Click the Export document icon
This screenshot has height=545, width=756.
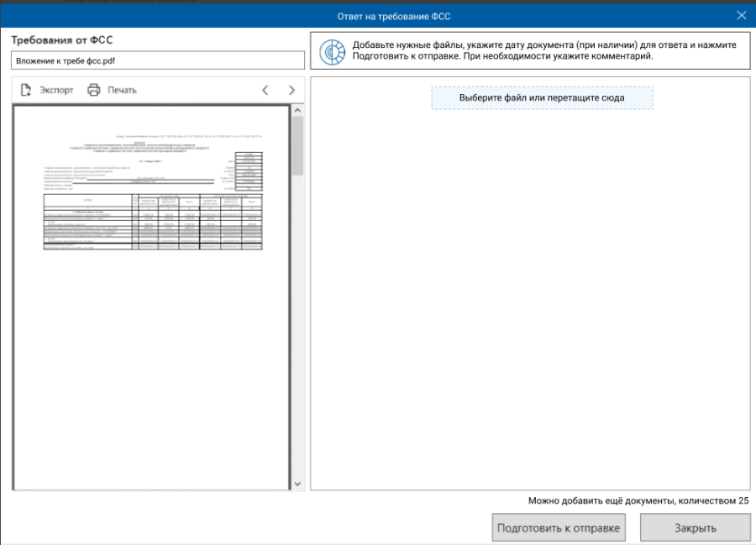click(x=25, y=90)
